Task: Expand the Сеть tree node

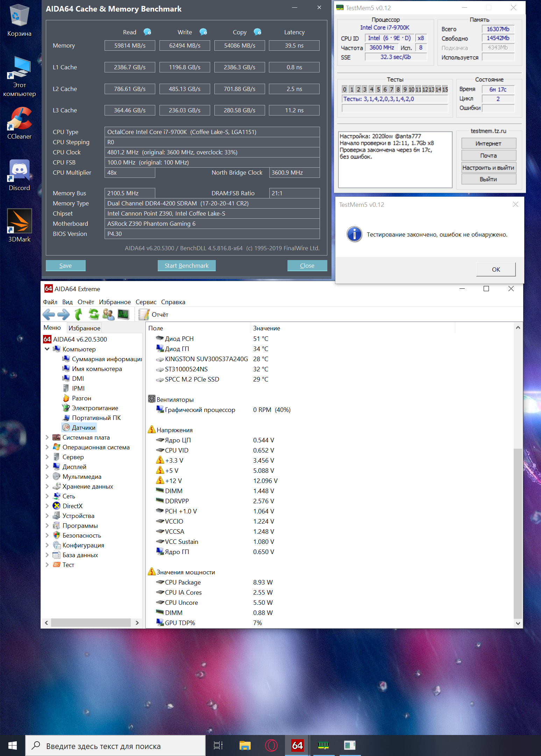Action: coord(47,496)
